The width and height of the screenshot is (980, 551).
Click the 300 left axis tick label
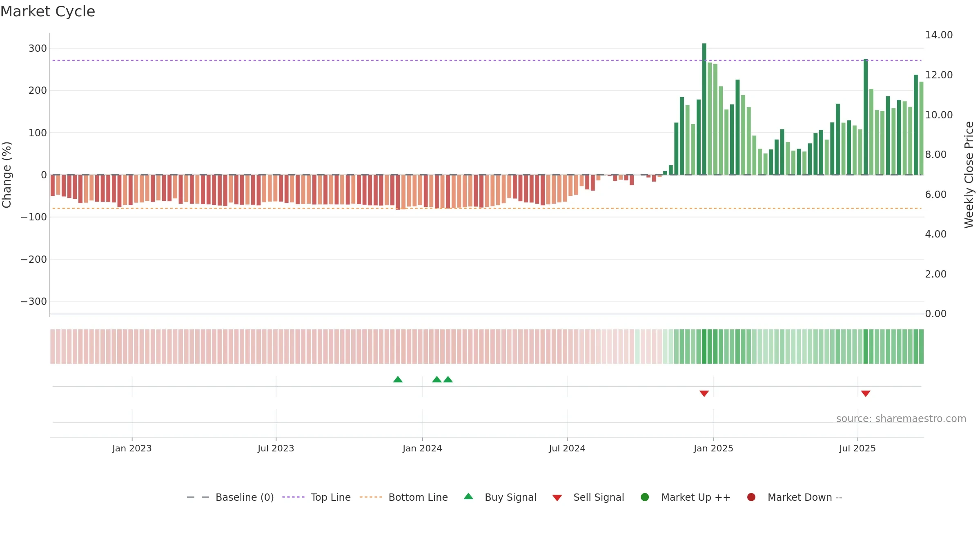click(x=38, y=49)
